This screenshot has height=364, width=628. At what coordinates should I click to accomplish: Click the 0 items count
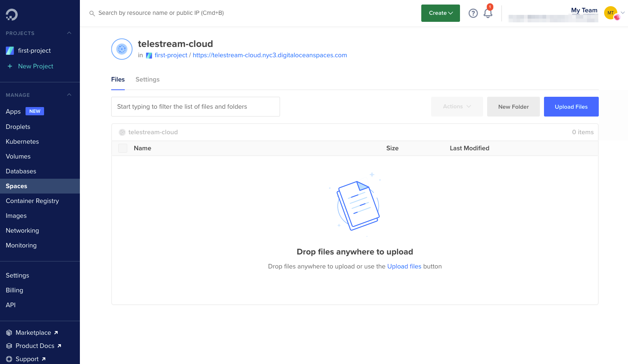click(x=583, y=132)
